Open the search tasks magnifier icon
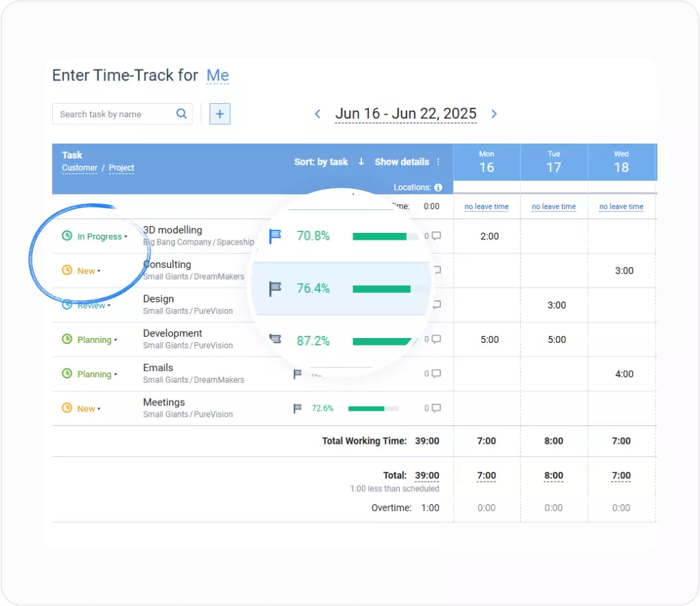 click(x=181, y=113)
